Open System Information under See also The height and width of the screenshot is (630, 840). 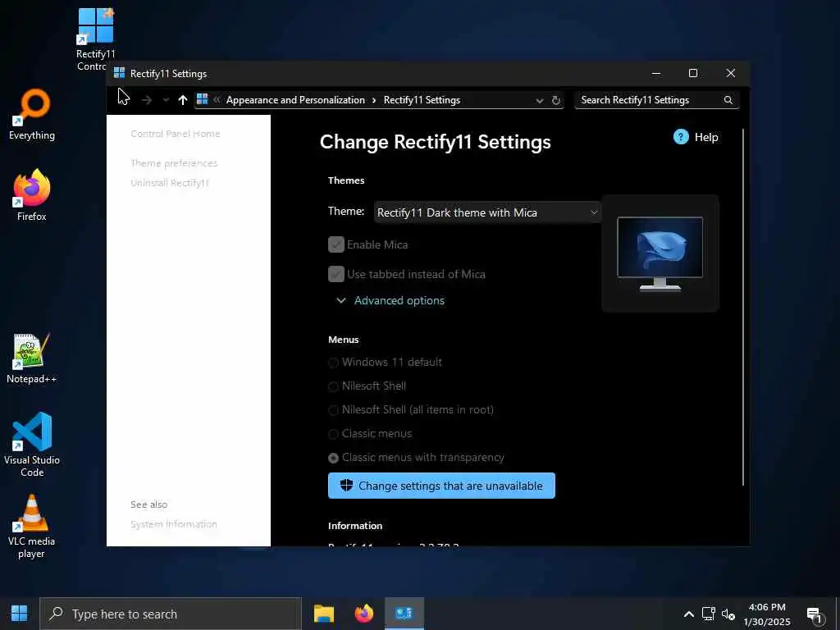(x=174, y=524)
